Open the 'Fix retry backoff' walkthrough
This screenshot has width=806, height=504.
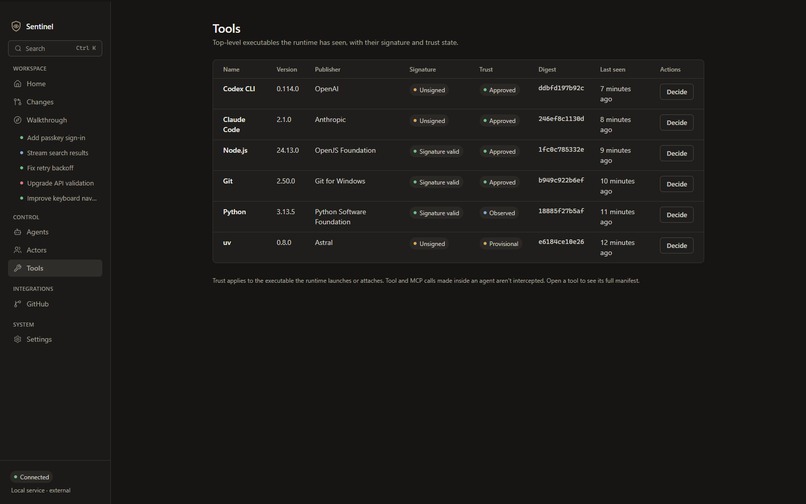point(50,168)
